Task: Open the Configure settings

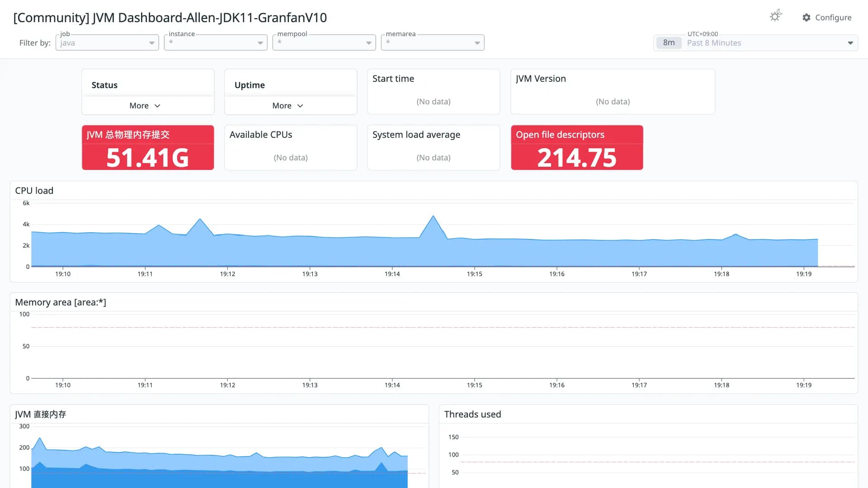Action: point(827,17)
